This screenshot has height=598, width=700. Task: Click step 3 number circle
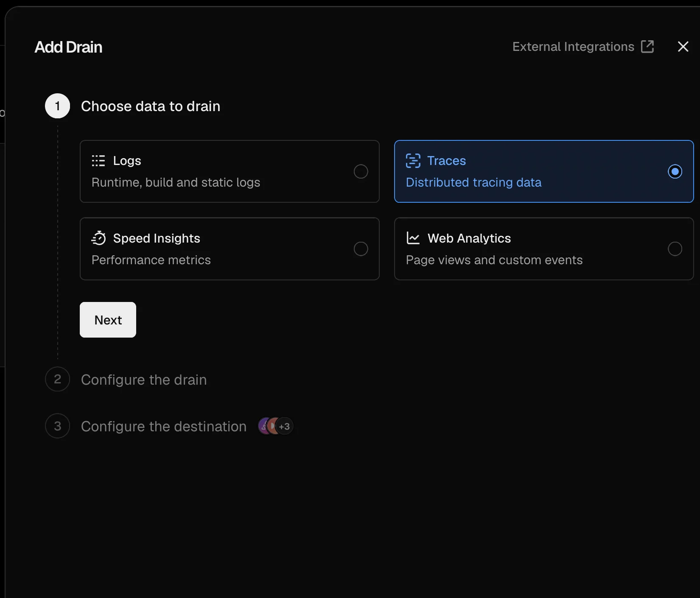point(58,426)
